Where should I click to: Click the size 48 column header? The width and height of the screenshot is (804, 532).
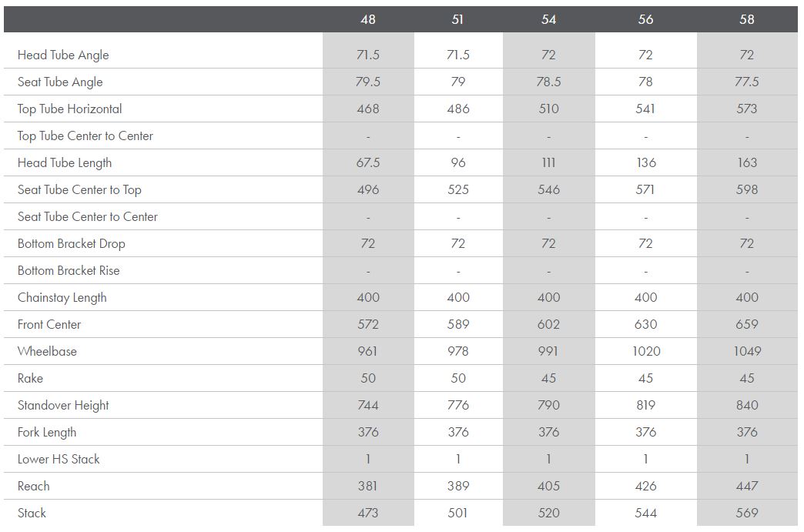pos(368,19)
